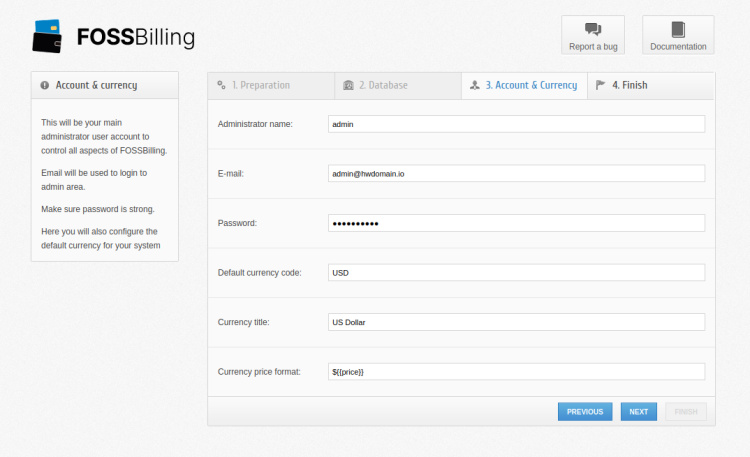
Task: Click the Account & Currency user icon
Action: point(474,85)
